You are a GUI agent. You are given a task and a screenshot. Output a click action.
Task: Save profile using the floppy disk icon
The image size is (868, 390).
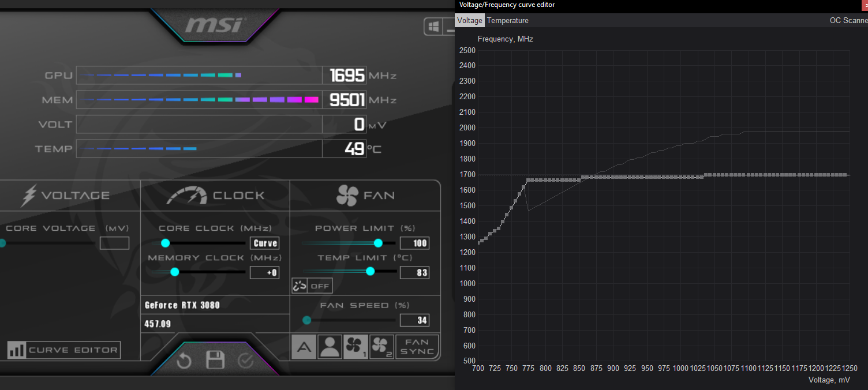click(x=215, y=361)
